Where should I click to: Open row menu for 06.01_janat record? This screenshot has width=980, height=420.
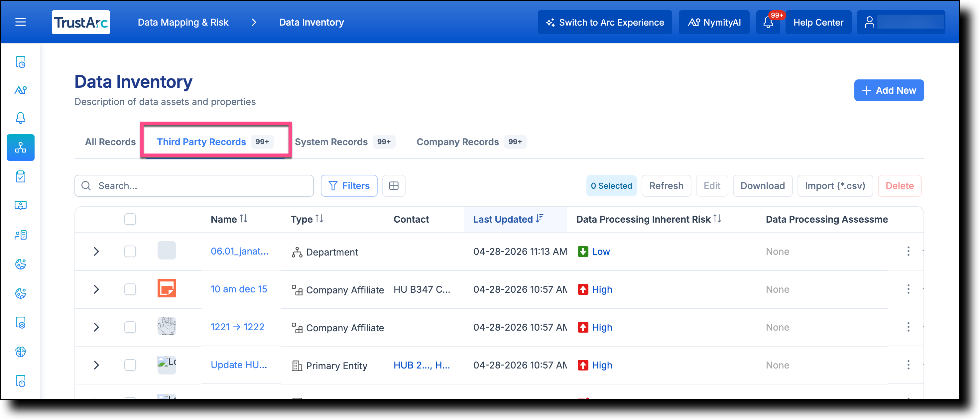[x=908, y=251]
